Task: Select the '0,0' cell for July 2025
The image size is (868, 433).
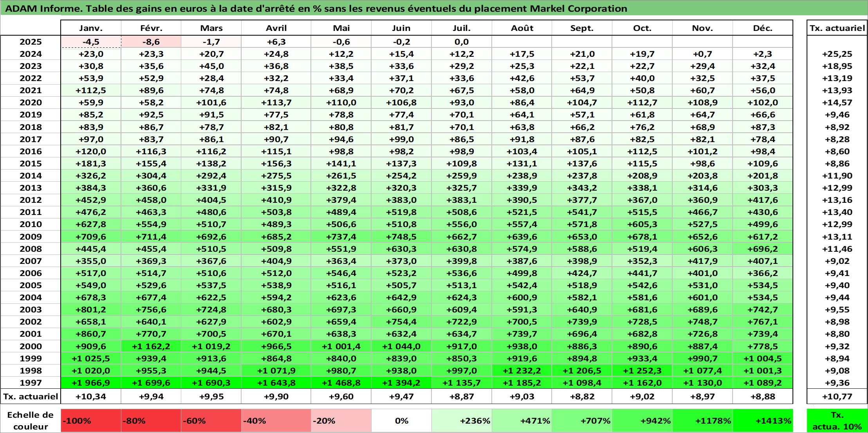Action: (462, 42)
